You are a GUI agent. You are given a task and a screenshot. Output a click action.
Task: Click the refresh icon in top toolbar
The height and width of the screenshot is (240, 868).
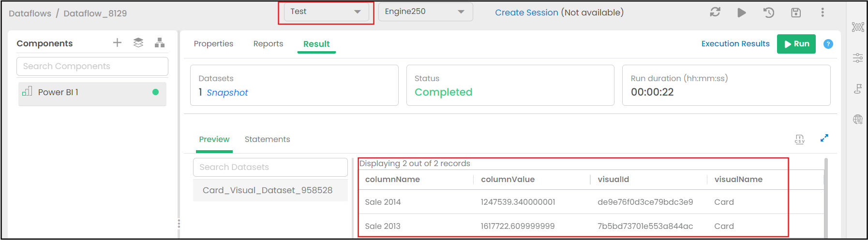tap(715, 13)
